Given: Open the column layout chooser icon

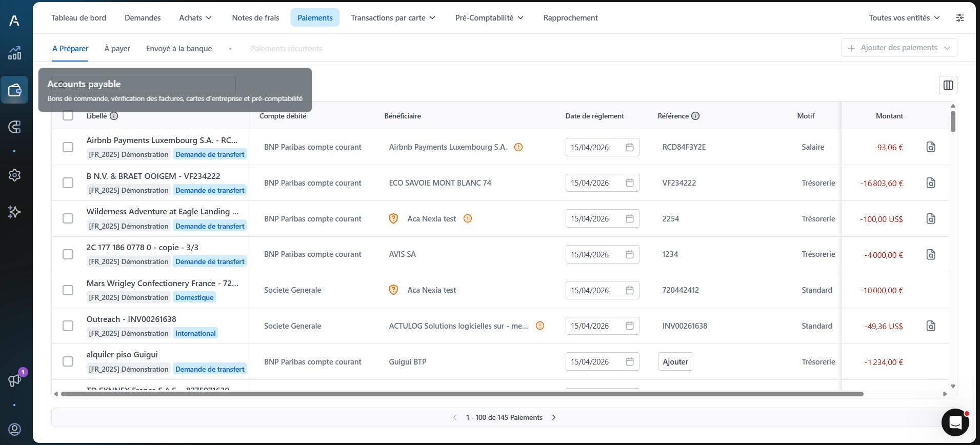Looking at the screenshot, I should [x=948, y=85].
